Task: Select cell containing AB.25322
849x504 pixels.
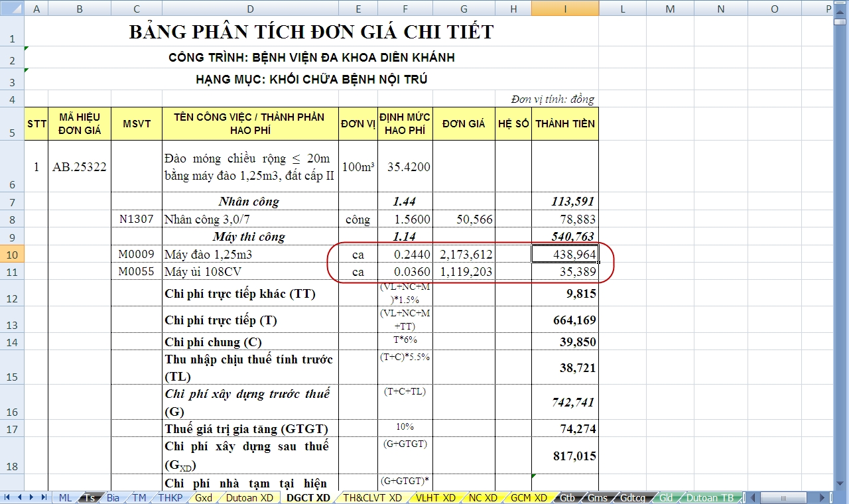Action: tap(80, 166)
